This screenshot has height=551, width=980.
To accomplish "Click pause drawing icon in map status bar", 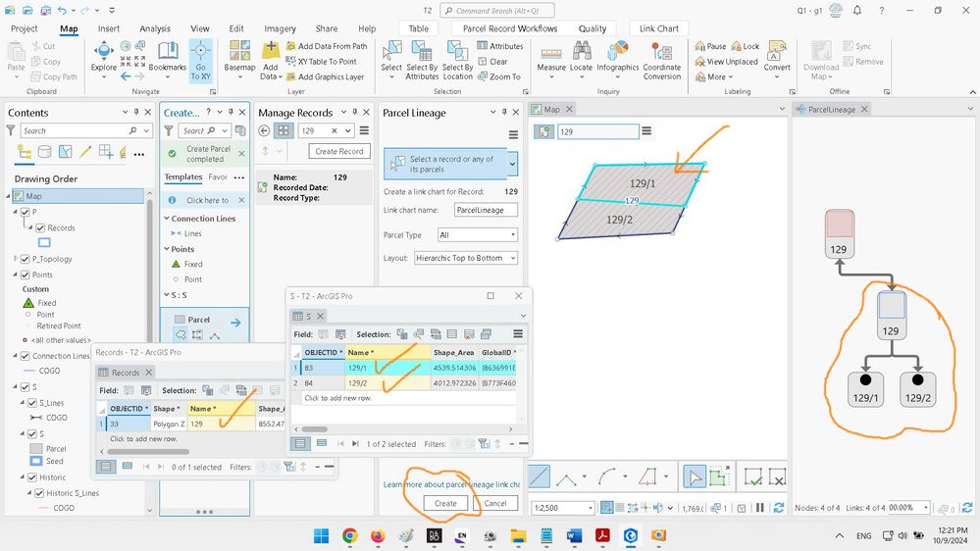I will [x=760, y=508].
